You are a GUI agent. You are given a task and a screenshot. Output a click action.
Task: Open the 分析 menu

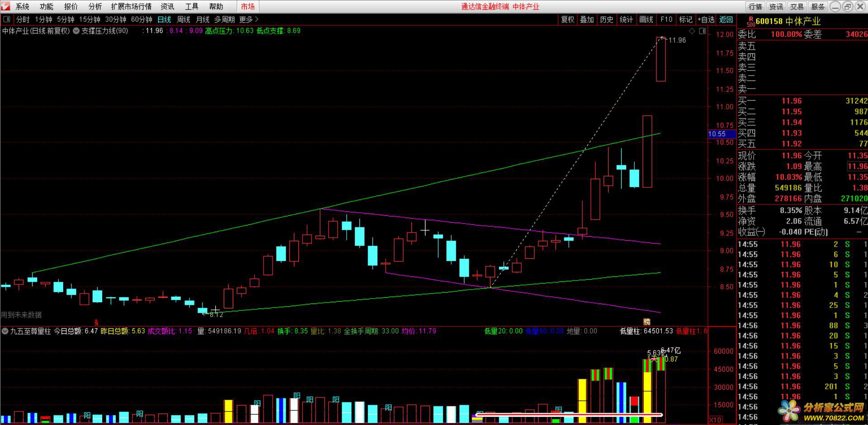pyautogui.click(x=95, y=6)
